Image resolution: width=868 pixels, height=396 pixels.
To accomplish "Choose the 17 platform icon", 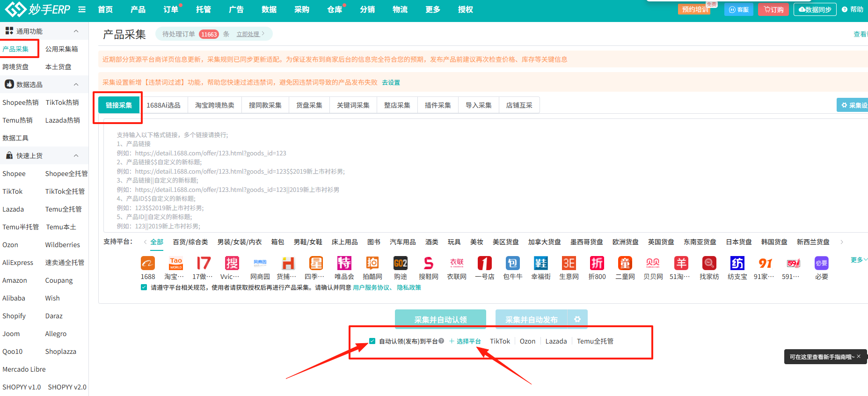I will click(204, 263).
